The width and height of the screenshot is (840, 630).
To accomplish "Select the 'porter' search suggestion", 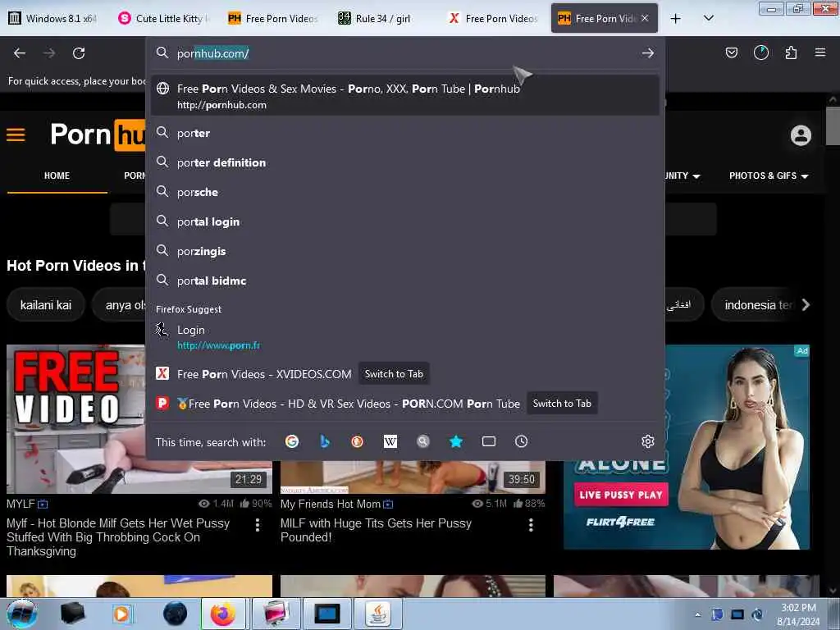I will 404,133.
